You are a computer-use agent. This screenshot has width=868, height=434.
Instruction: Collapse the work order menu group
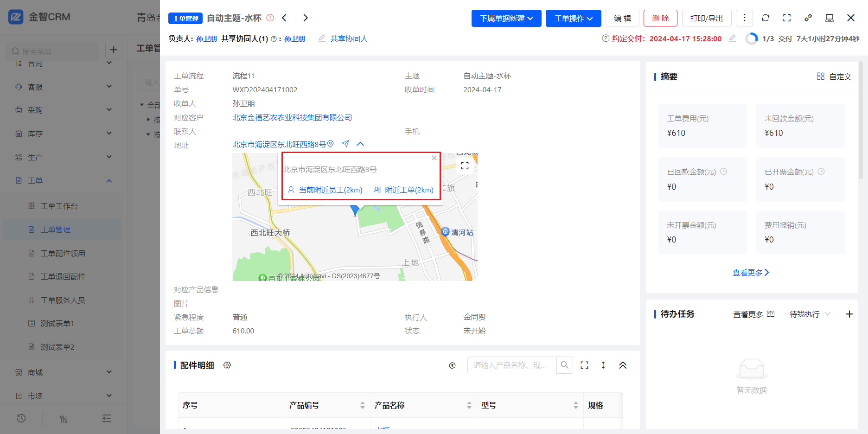63,180
